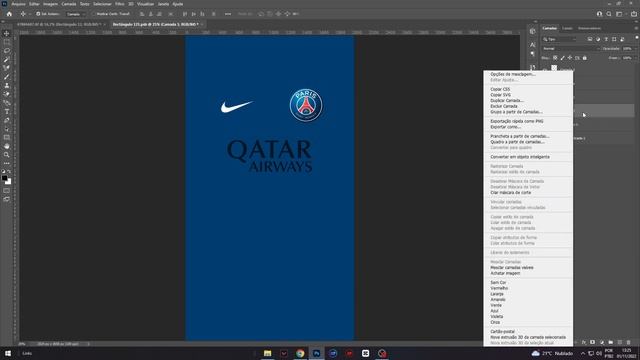The height and width of the screenshot is (360, 640).
Task: Click the three-dots more options icon
Action: click(228, 14)
